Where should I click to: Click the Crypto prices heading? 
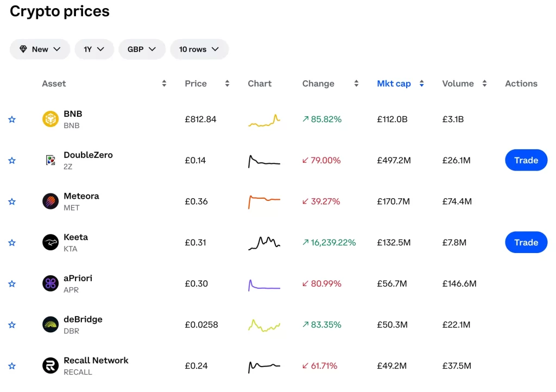pyautogui.click(x=60, y=11)
